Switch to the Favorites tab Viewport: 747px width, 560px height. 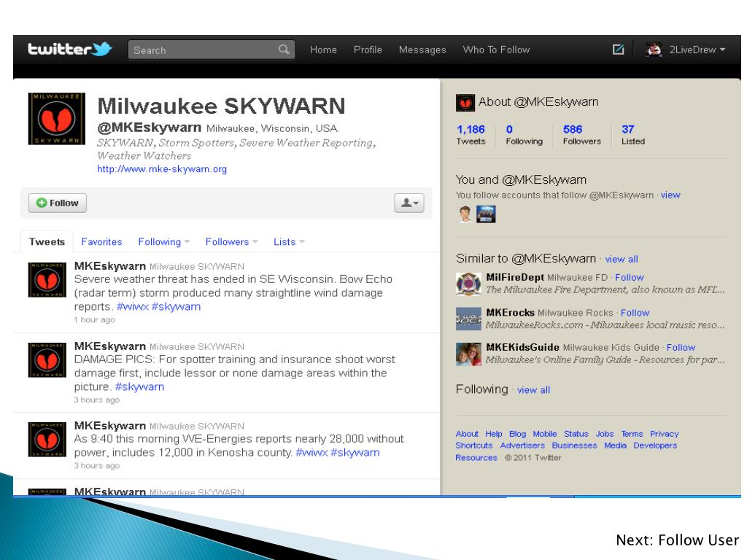pyautogui.click(x=101, y=242)
